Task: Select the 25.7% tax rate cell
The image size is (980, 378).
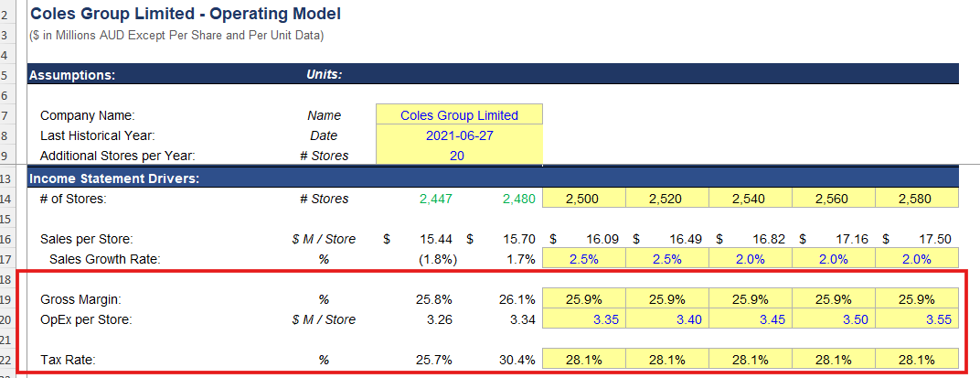Action: 433,360
